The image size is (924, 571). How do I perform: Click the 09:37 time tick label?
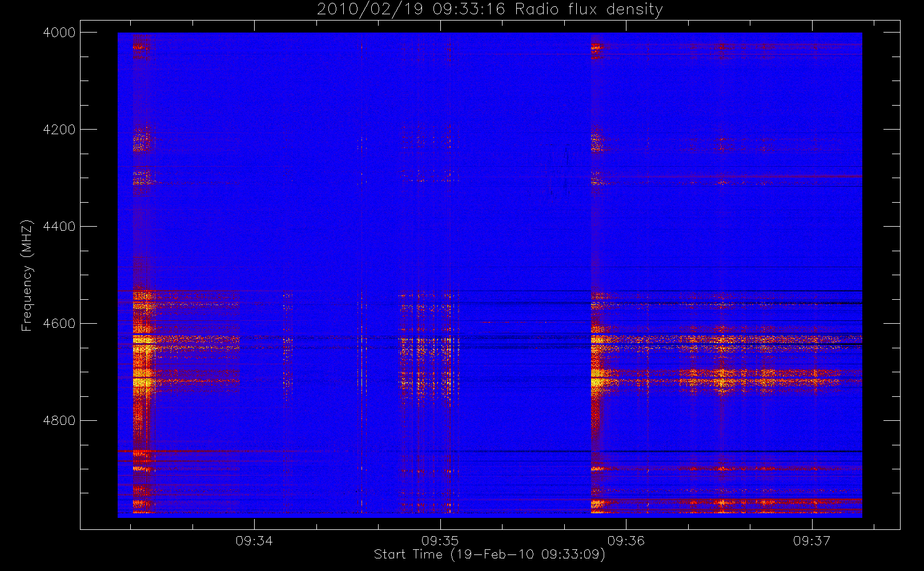[x=811, y=541]
